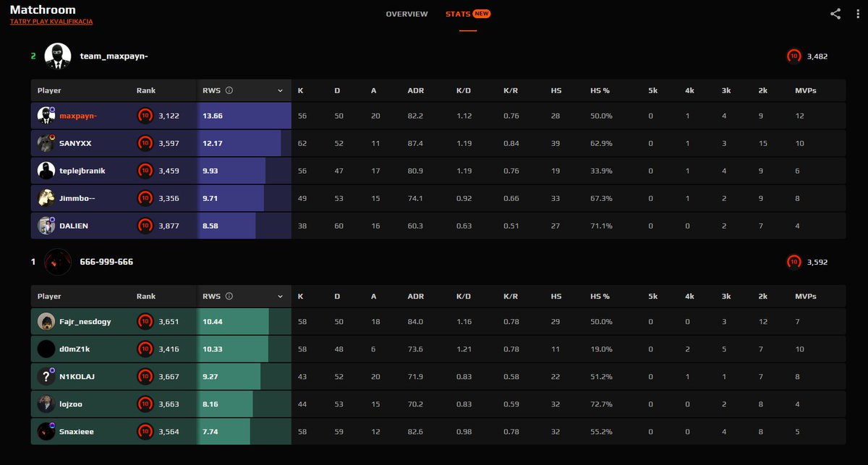Click RWS info icon in first table
Image resolution: width=868 pixels, height=465 pixels.
pos(229,90)
